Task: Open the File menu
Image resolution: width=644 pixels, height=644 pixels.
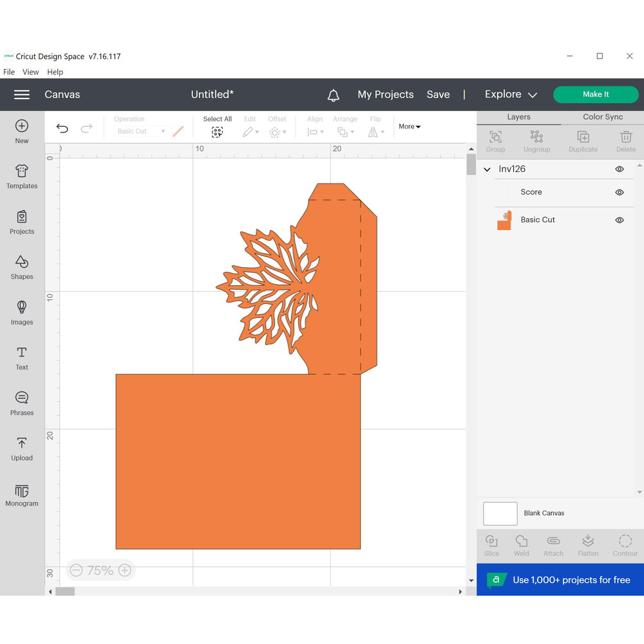Action: 9,72
